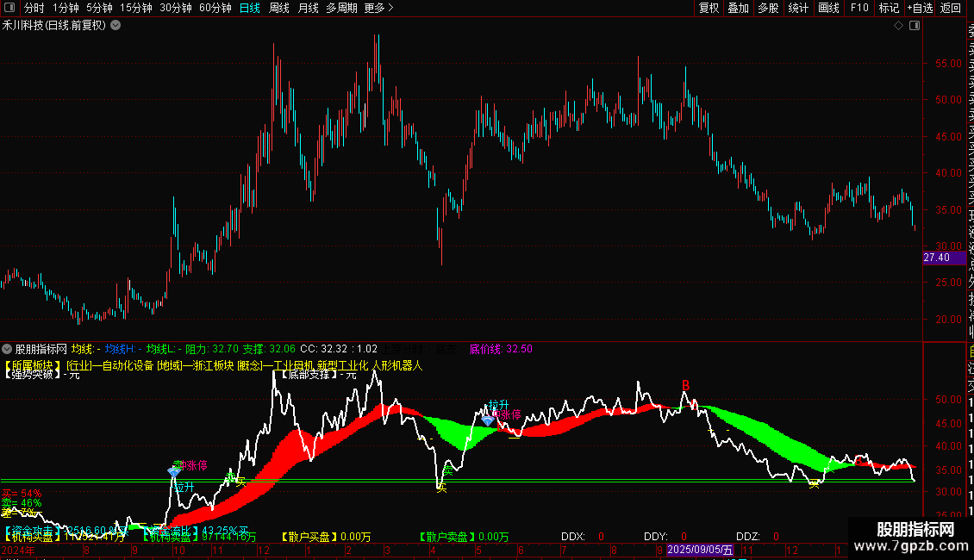Viewport: 974px width, 560px height.
Task: Click the DDZ: 0 value
Action: (758, 537)
